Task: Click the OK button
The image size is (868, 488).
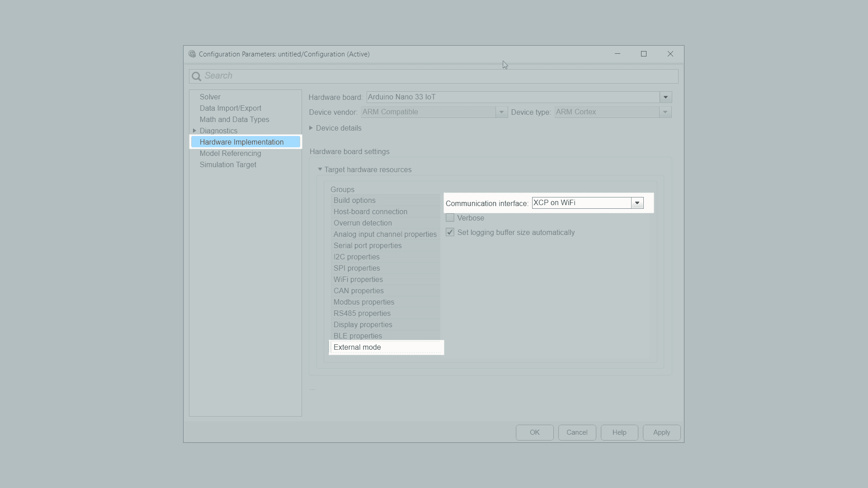Action: (x=534, y=432)
